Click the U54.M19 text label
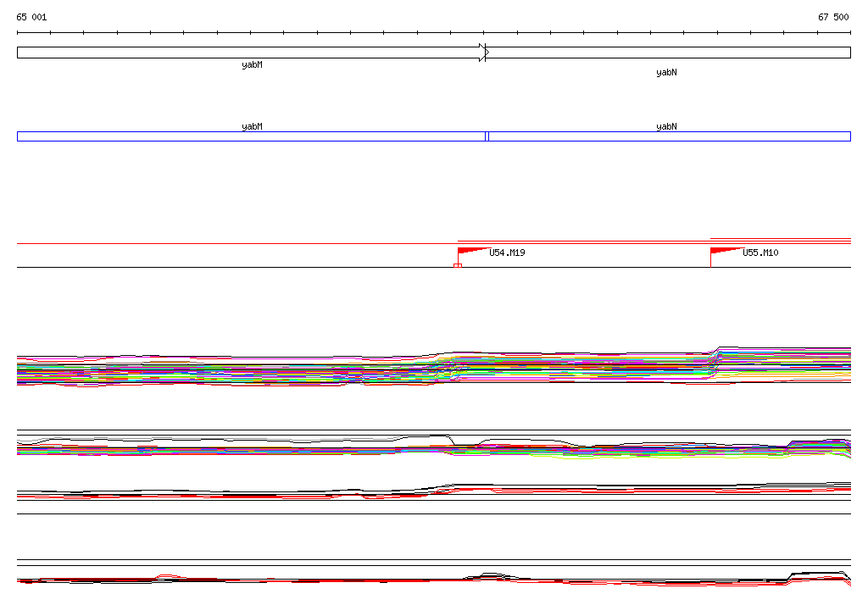The width and height of the screenshot is (868, 605). click(x=507, y=253)
